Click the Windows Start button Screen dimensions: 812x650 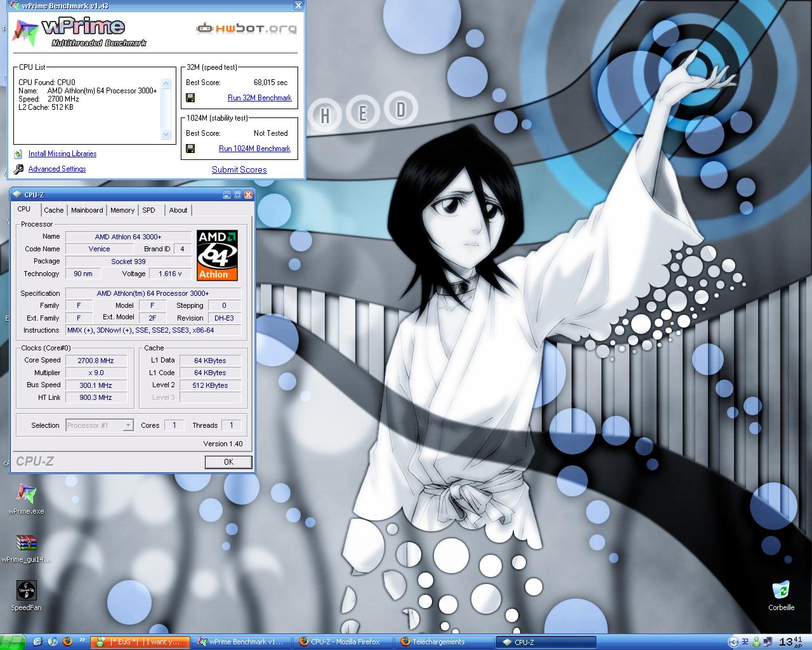coord(13,642)
